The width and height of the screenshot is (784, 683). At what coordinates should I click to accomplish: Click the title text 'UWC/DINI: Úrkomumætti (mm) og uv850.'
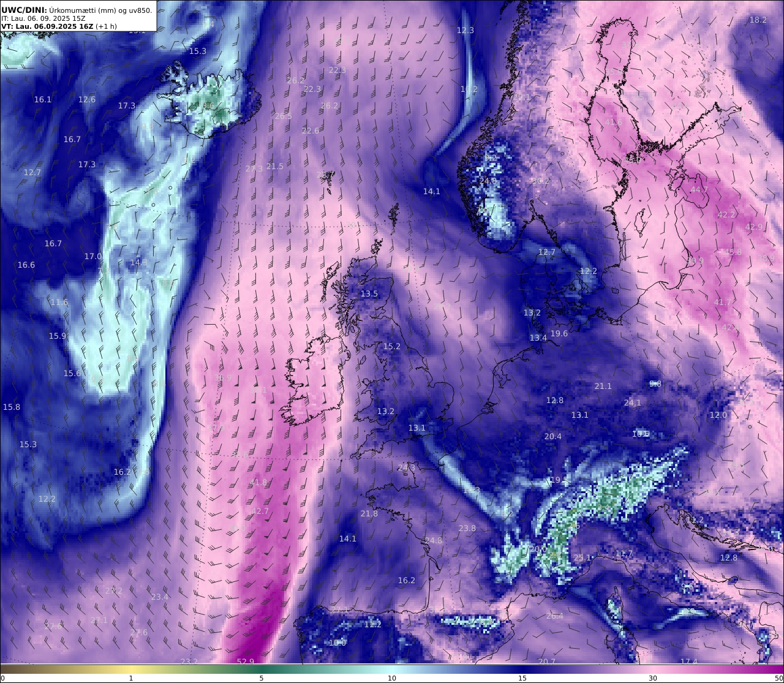(77, 10)
